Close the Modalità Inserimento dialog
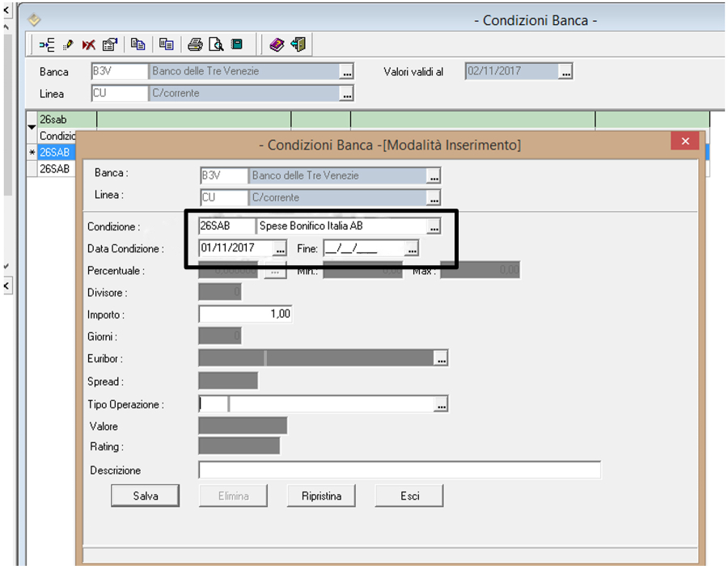Screen dimensions: 728x570 point(684,141)
